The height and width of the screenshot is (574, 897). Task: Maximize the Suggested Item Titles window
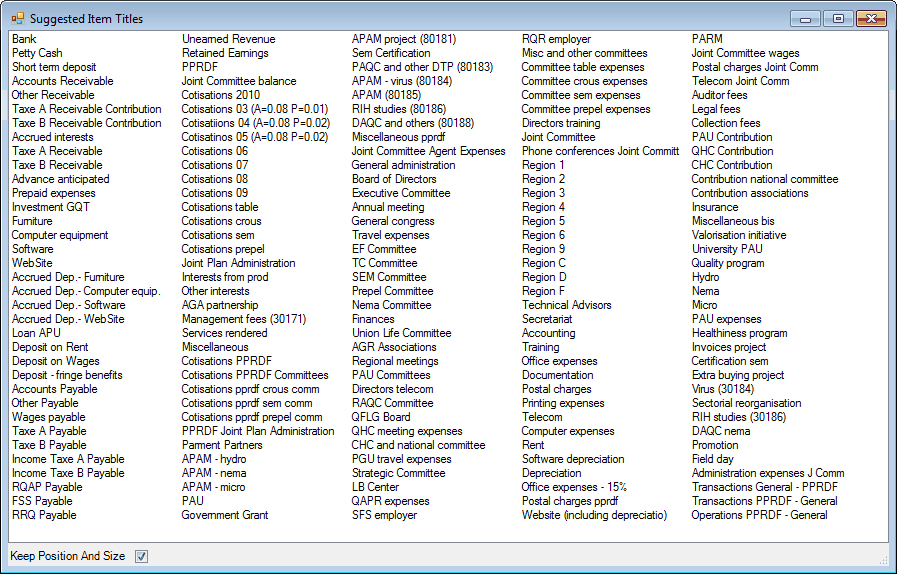[x=838, y=19]
